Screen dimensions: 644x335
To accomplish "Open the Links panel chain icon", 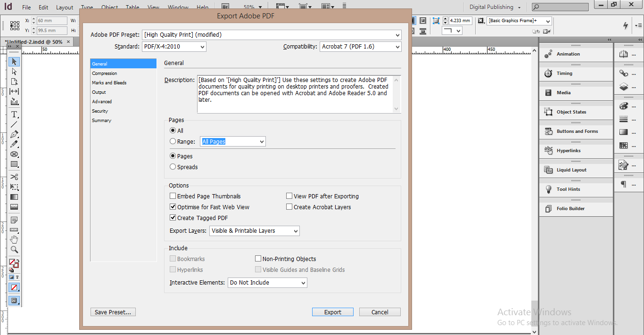I will [x=624, y=74].
